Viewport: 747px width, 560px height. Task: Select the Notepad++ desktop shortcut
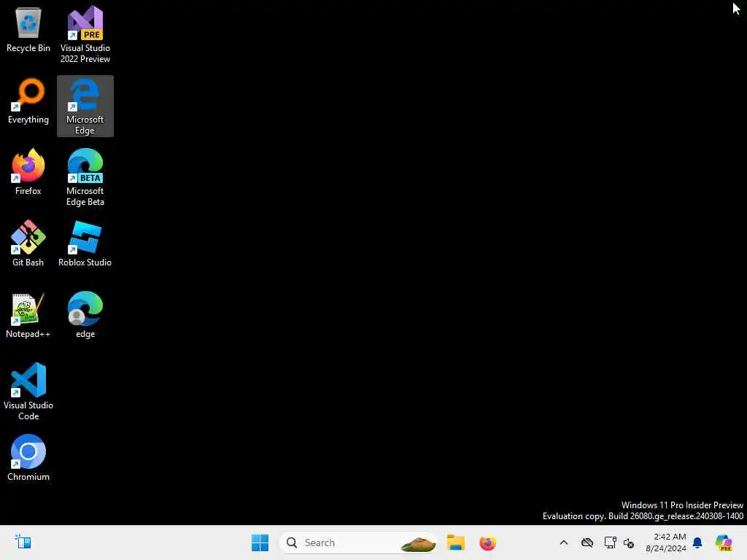coord(28,316)
